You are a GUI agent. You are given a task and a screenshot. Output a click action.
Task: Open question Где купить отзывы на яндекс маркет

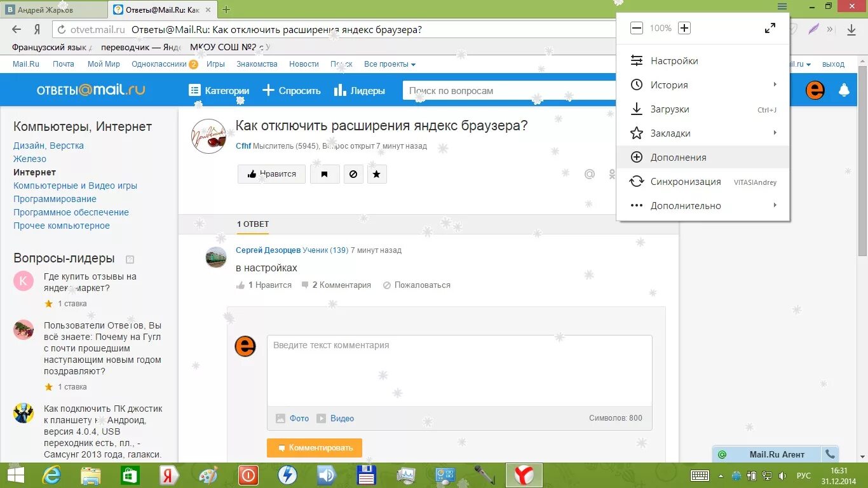[x=90, y=282]
